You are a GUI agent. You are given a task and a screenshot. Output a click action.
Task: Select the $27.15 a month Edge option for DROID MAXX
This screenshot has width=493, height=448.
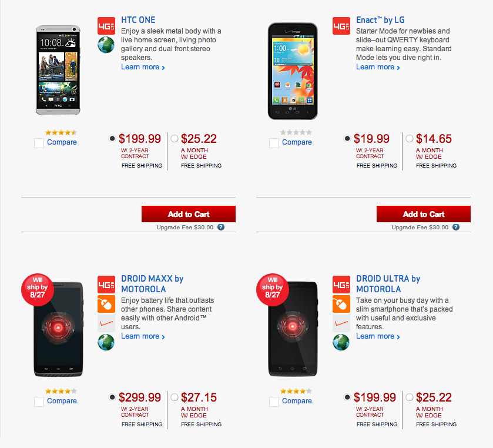(x=175, y=397)
